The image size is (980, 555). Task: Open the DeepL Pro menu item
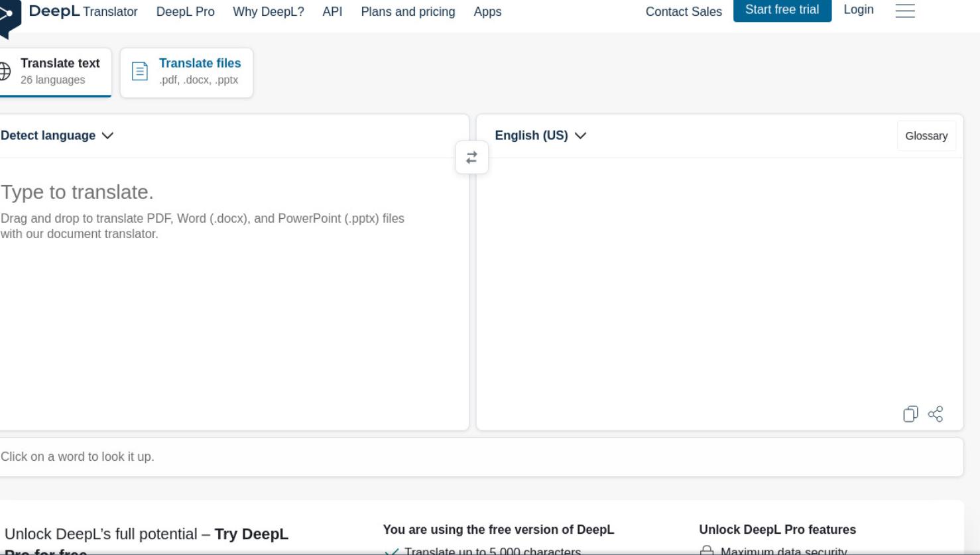(x=186, y=12)
